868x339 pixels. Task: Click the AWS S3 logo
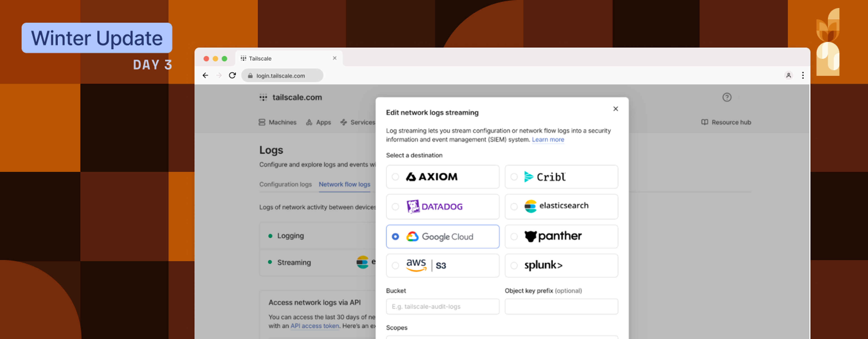tap(426, 265)
